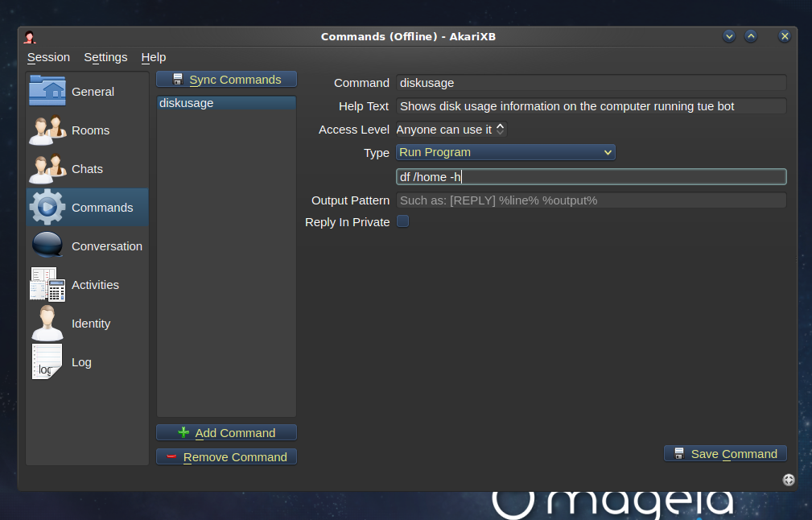Click the program field containing df /home -h
Image resolution: width=812 pixels, height=520 pixels.
coord(591,176)
